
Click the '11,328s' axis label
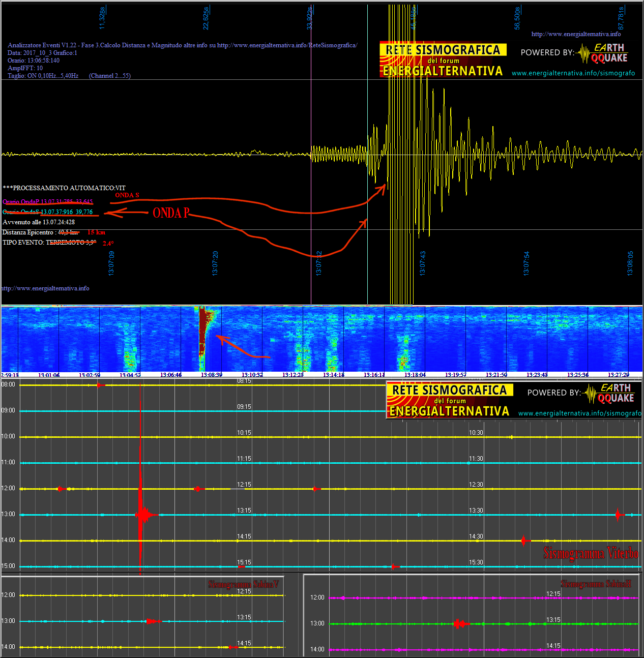pyautogui.click(x=102, y=18)
